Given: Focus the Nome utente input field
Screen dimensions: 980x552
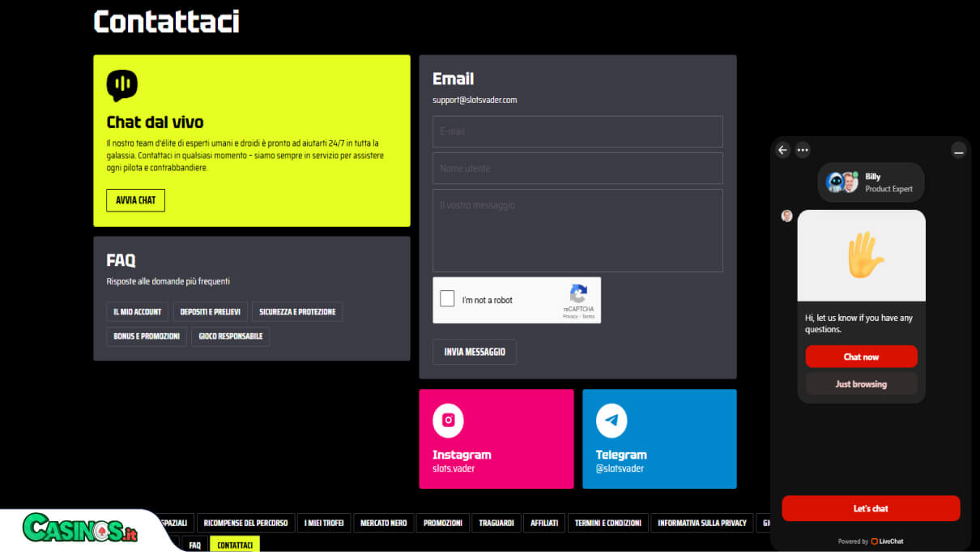Looking at the screenshot, I should 577,169.
